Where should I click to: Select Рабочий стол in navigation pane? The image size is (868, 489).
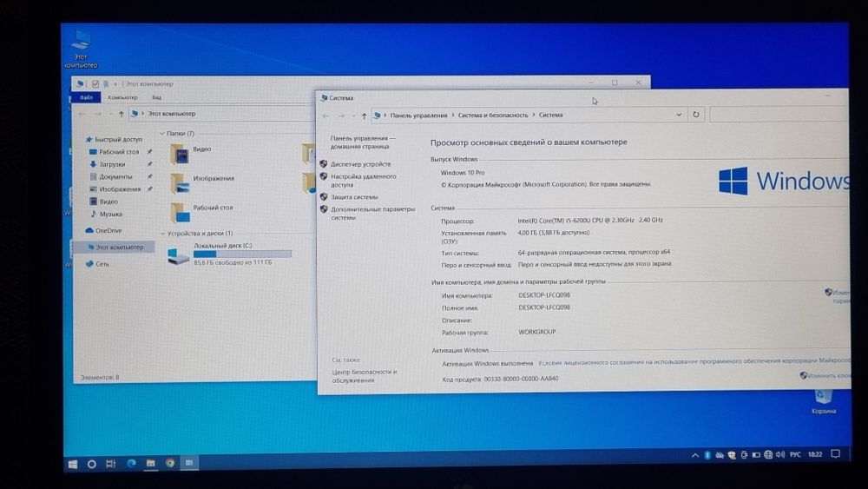[x=119, y=152]
